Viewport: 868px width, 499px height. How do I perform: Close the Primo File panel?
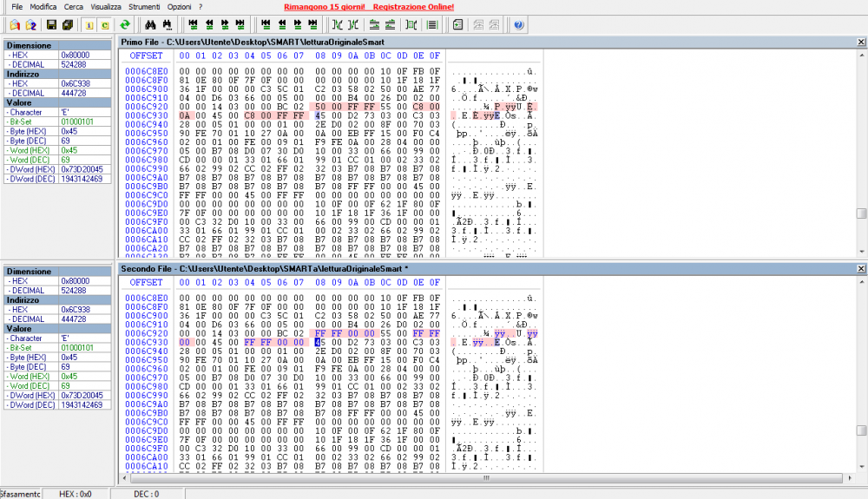861,42
